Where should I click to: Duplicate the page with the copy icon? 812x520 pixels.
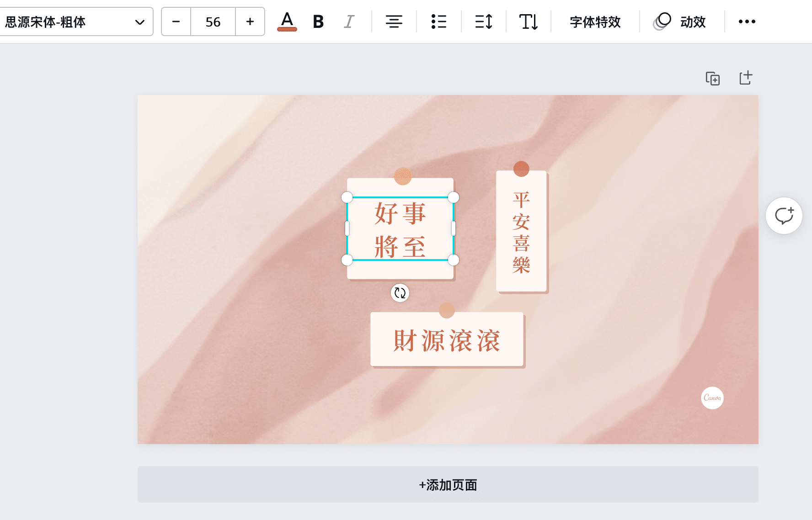(713, 78)
